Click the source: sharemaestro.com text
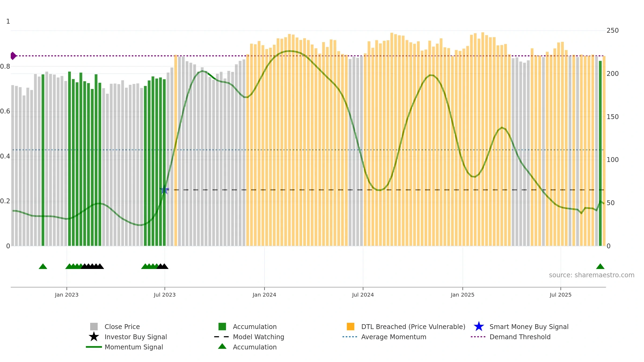644x362 pixels. [591, 275]
